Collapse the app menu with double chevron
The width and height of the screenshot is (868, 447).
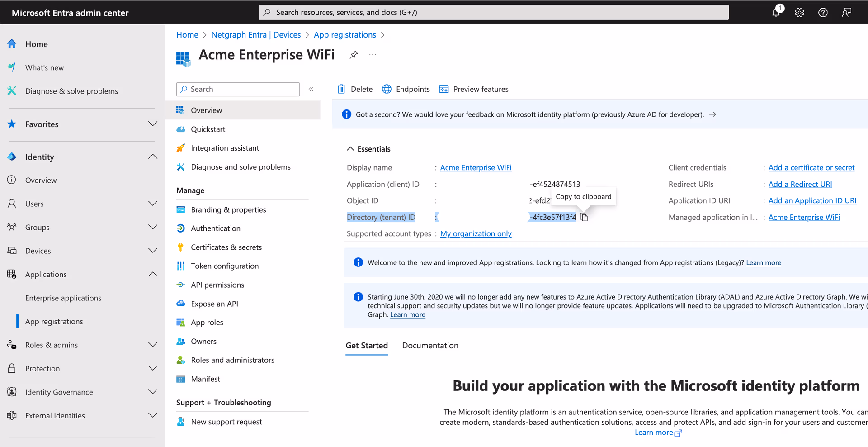coord(311,89)
